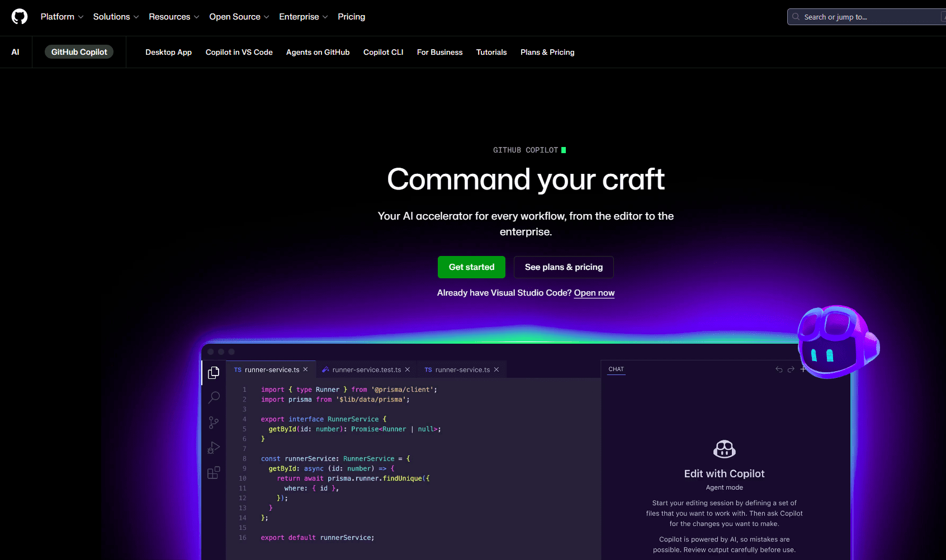This screenshot has height=560, width=946.
Task: Click the test file icon on runner-service.test.ts tab
Action: pyautogui.click(x=325, y=369)
